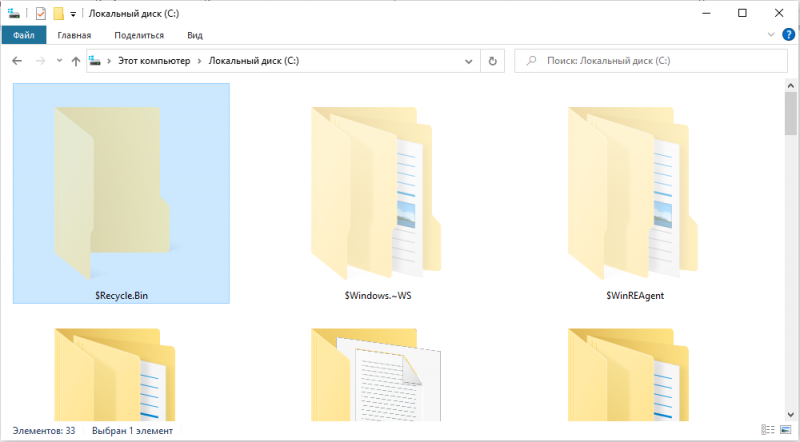Click Элементов: 33 in the status bar

[44, 431]
